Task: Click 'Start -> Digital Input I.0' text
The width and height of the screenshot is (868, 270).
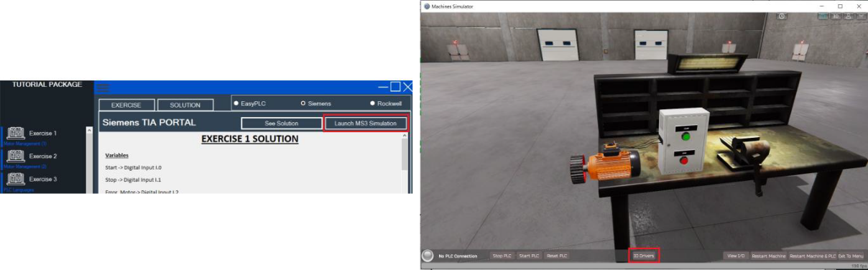Action: tap(134, 167)
